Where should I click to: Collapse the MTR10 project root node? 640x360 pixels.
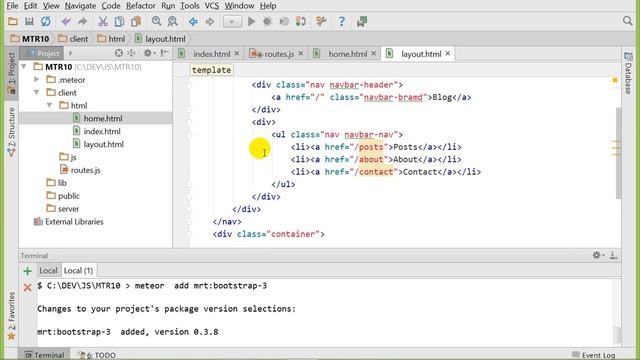pos(24,67)
